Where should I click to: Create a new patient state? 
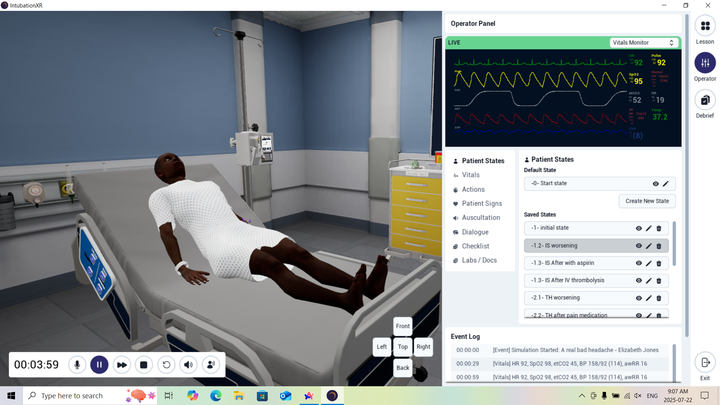[x=647, y=201]
